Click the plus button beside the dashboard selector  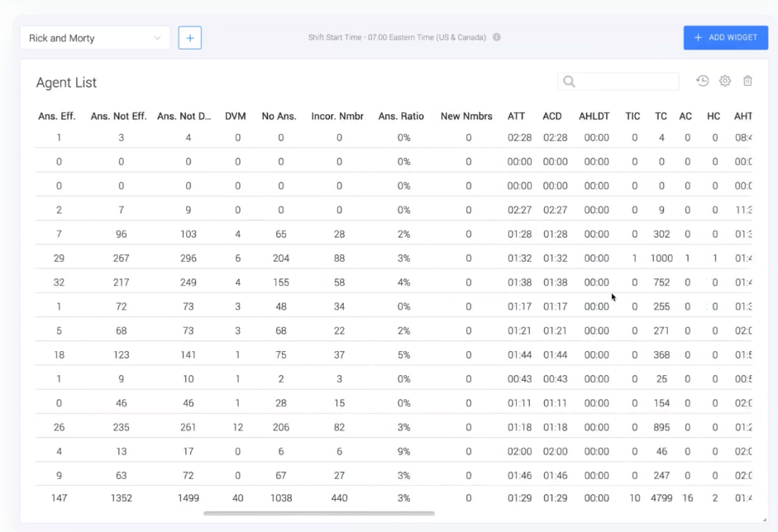tap(190, 38)
